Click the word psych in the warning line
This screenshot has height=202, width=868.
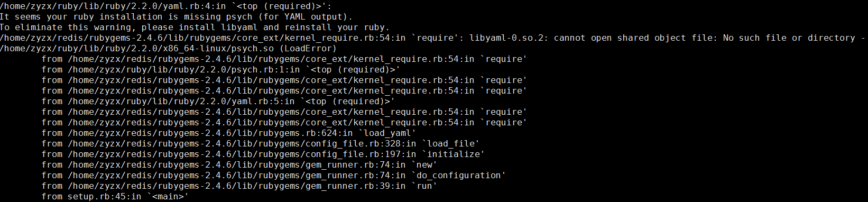(x=239, y=17)
